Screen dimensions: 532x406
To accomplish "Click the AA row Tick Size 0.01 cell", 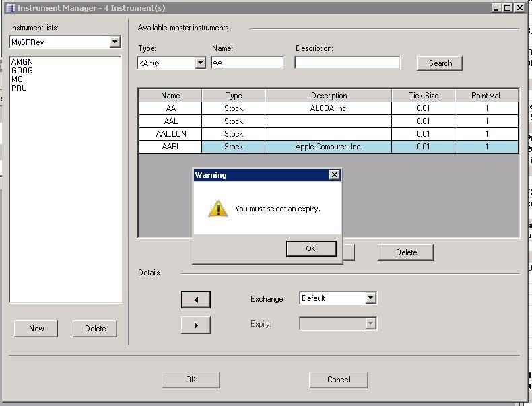I will tap(424, 108).
